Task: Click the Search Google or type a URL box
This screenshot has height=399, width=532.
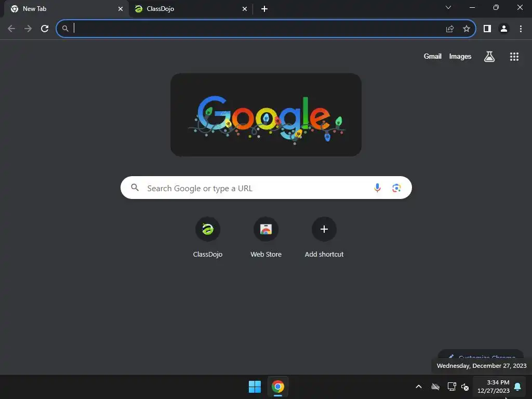Action: (266, 188)
